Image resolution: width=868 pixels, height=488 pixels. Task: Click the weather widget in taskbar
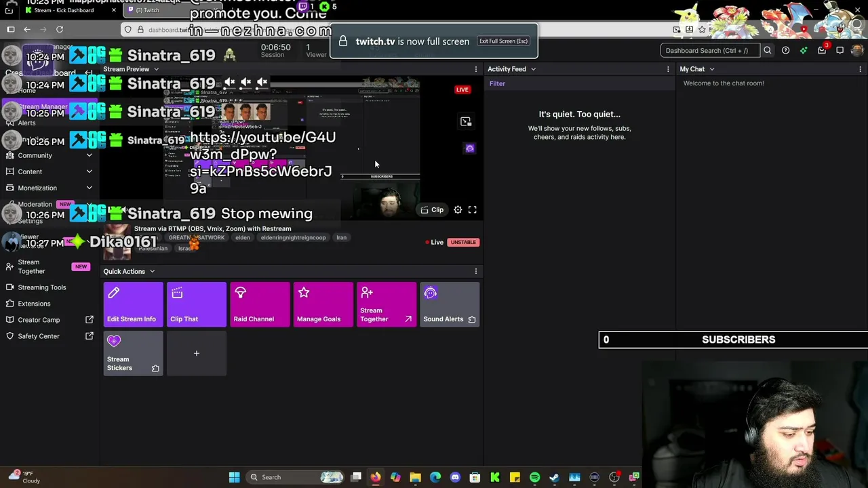24,477
